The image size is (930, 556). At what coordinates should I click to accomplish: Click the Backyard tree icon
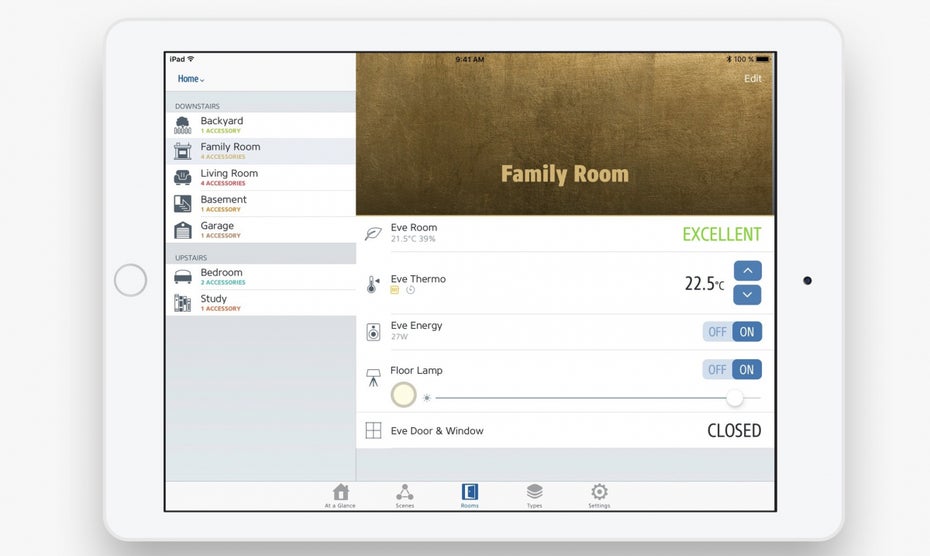point(183,125)
